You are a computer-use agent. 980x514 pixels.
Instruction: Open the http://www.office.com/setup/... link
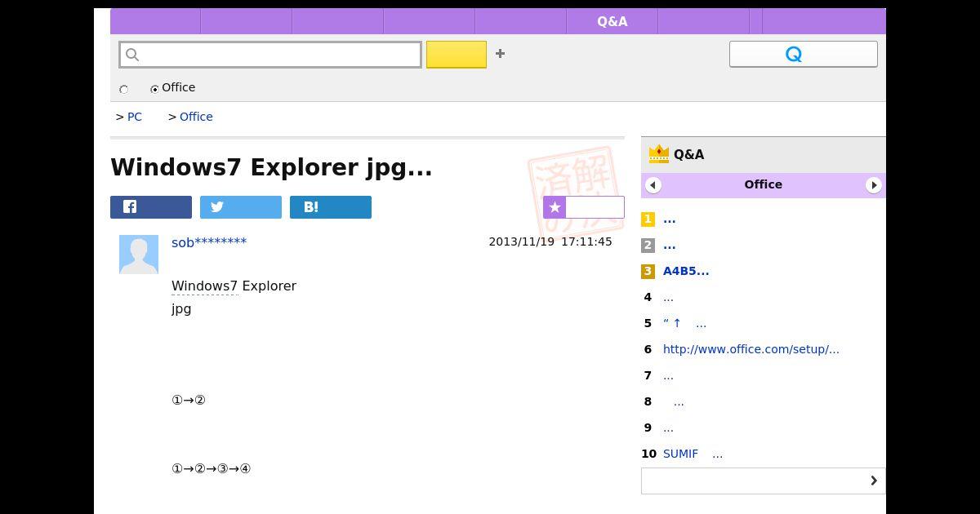[751, 349]
